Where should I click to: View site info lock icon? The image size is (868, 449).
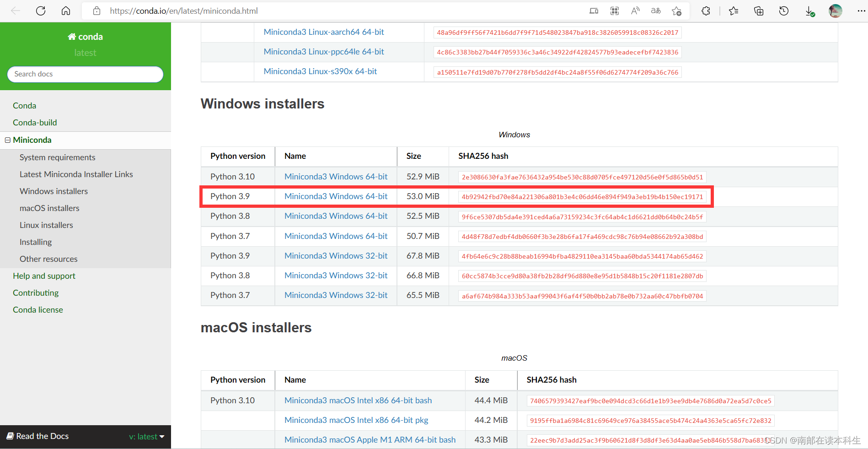coord(96,11)
